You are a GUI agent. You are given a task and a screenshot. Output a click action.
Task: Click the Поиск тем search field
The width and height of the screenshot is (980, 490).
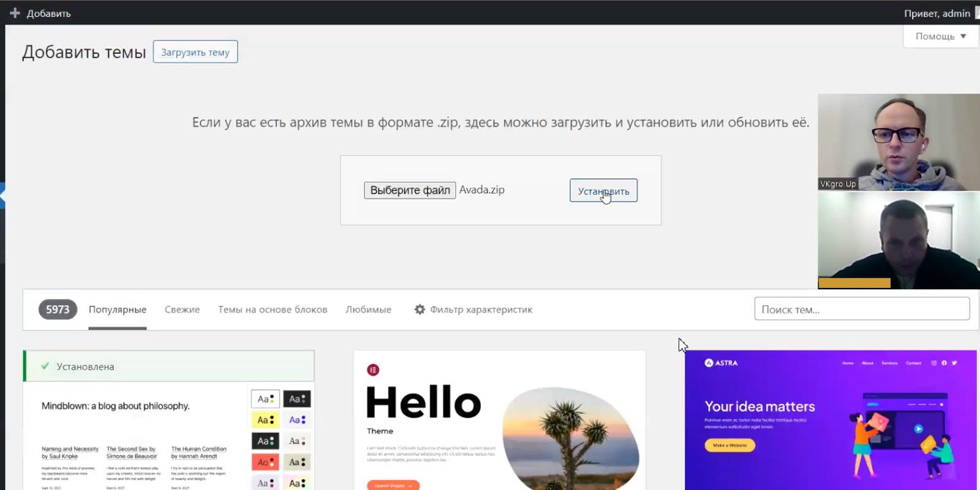point(862,309)
